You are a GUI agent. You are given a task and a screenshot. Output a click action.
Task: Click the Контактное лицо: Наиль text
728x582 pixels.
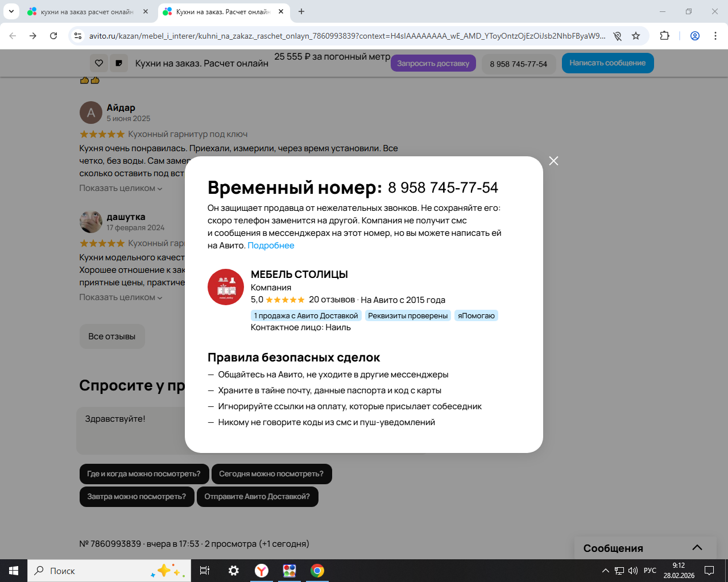pyautogui.click(x=301, y=327)
